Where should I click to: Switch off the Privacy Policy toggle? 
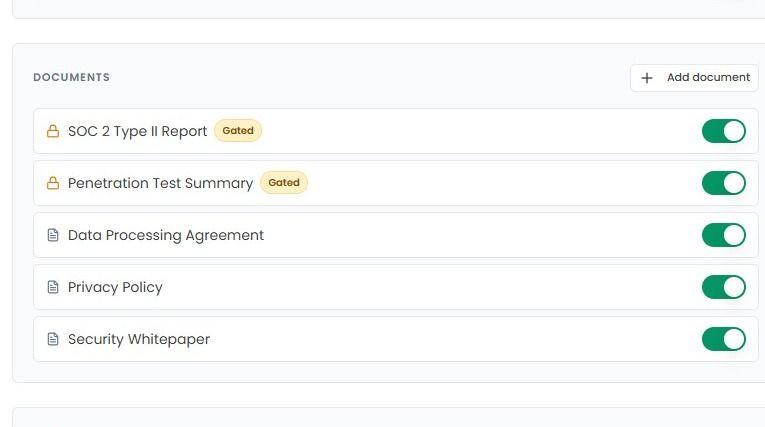pyautogui.click(x=724, y=287)
